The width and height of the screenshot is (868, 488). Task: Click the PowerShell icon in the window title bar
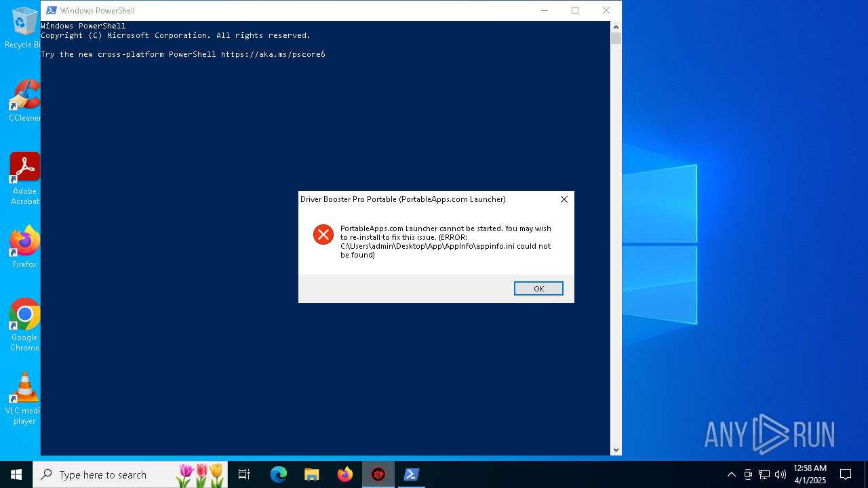pyautogui.click(x=51, y=10)
